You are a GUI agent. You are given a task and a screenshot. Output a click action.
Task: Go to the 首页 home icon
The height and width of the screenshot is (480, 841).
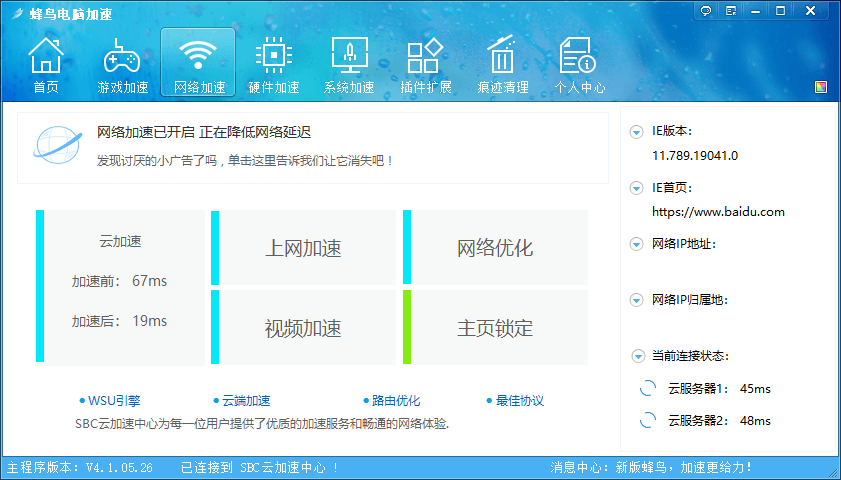[x=45, y=56]
